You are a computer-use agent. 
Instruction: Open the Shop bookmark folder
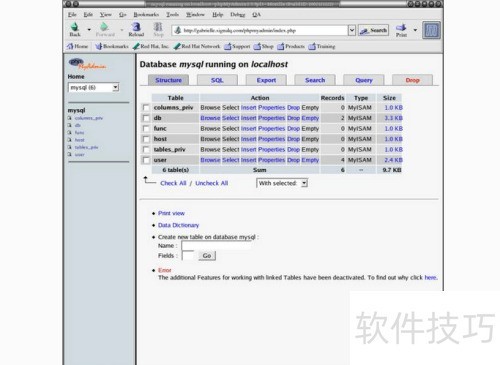click(263, 46)
